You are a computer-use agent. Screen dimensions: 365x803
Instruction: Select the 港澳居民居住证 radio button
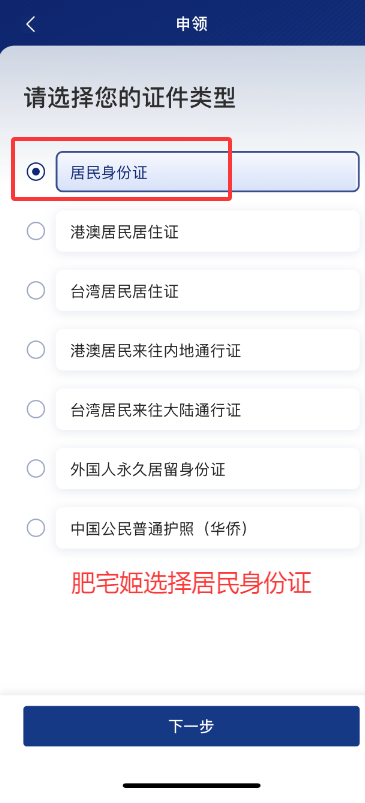pos(36,231)
